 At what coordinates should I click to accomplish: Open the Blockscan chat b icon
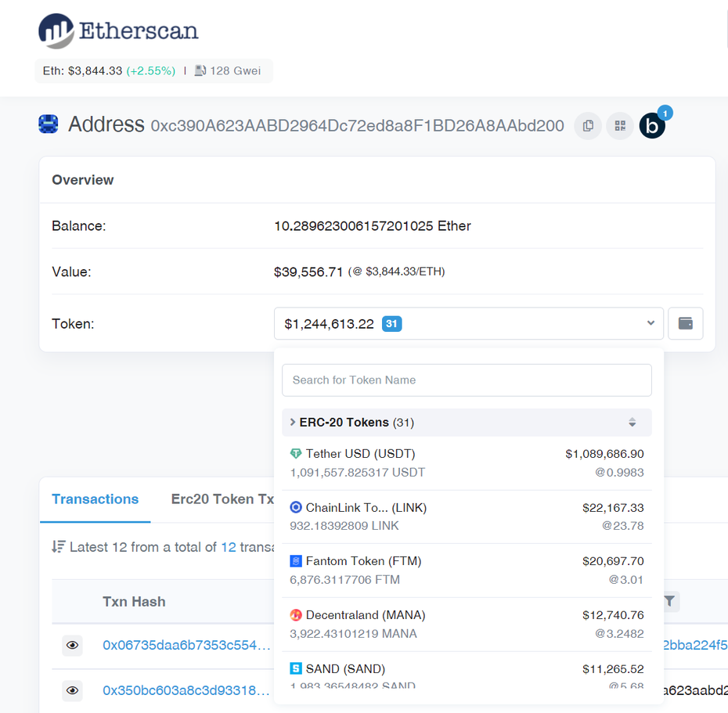click(652, 126)
